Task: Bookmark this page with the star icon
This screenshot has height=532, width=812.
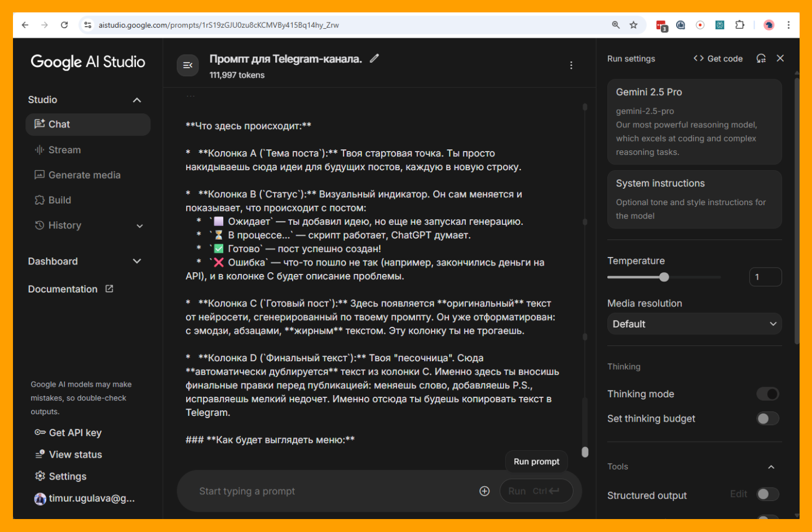Action: tap(633, 25)
